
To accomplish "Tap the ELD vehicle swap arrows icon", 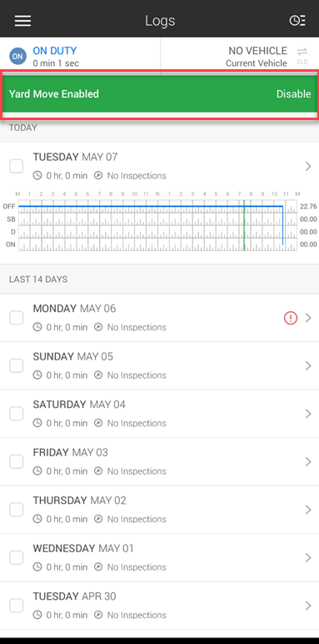I will pos(302,52).
